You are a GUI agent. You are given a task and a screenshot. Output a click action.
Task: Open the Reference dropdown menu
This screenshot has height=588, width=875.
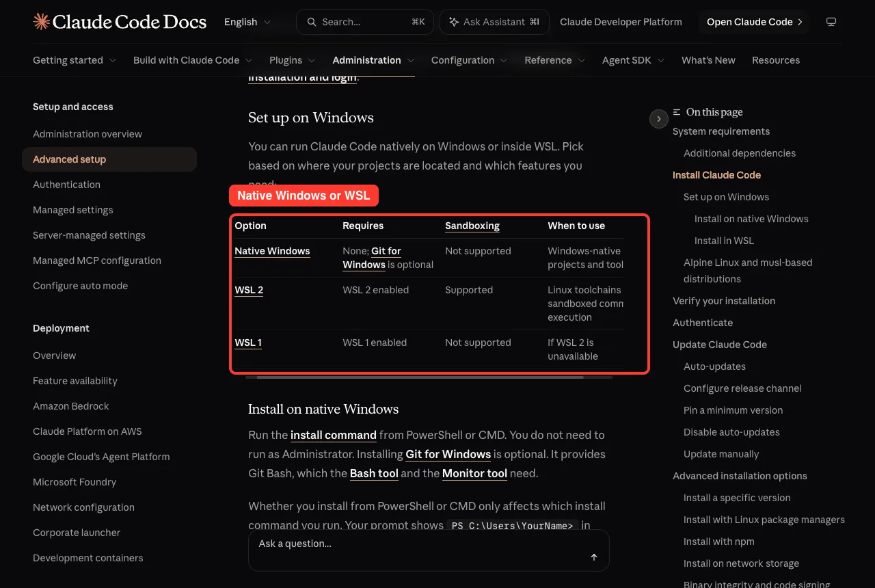pos(555,60)
